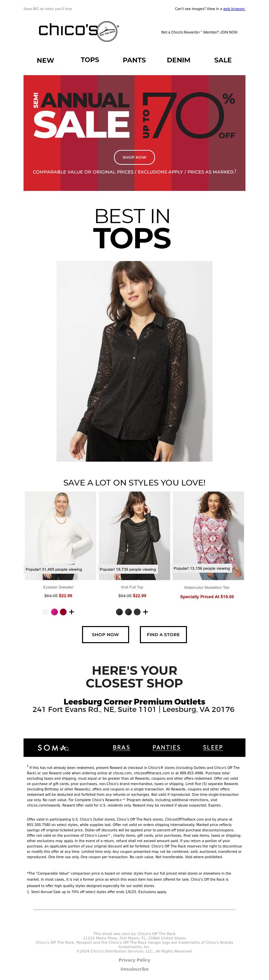Image resolution: width=269 pixels, height=980 pixels.
Task: Open the NEW navigation tab
Action: point(45,60)
